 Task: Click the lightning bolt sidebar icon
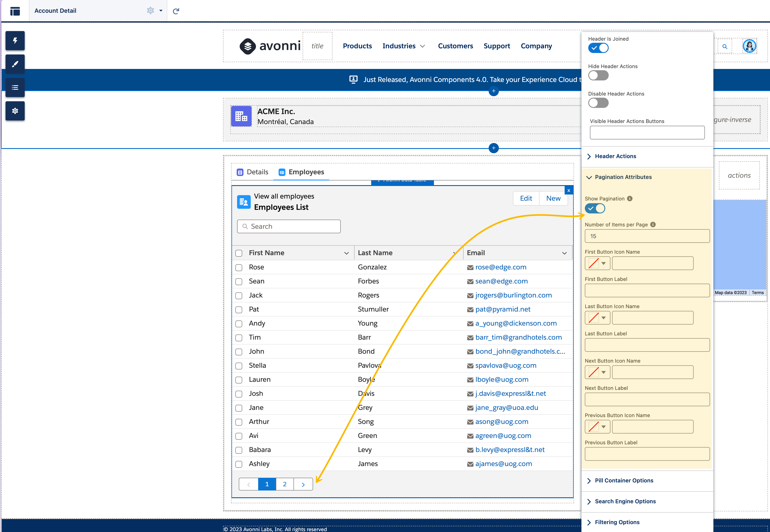tap(15, 41)
